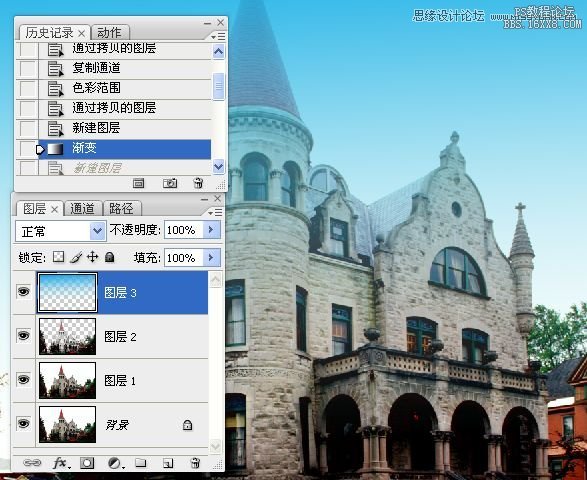This screenshot has width=587, height=480.
Task: Minimize the History panel
Action: [207, 23]
